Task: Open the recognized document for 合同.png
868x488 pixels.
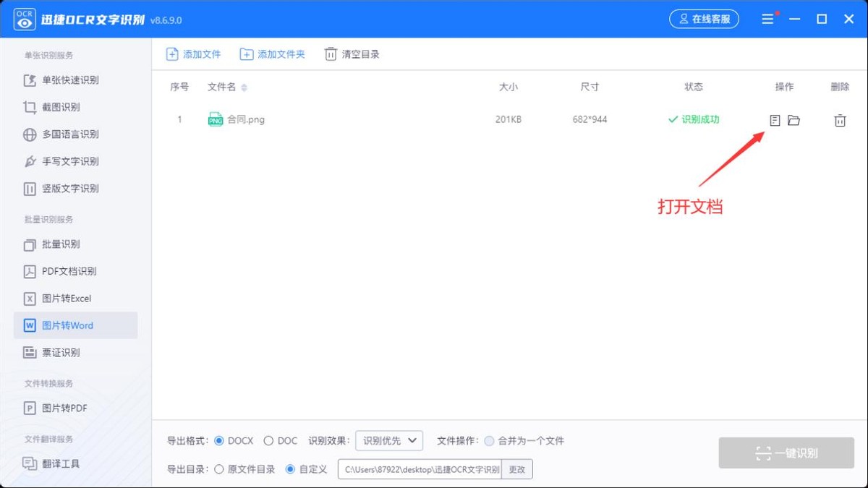Action: 775,120
